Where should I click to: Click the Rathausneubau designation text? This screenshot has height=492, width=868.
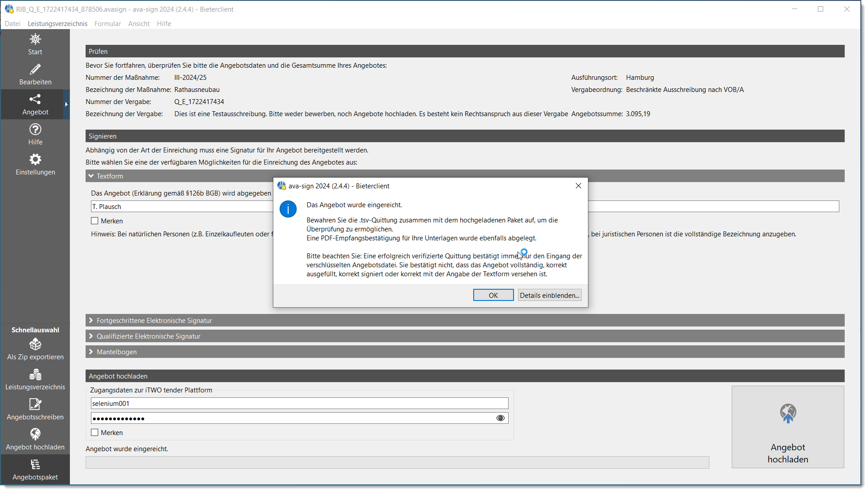[x=197, y=89]
